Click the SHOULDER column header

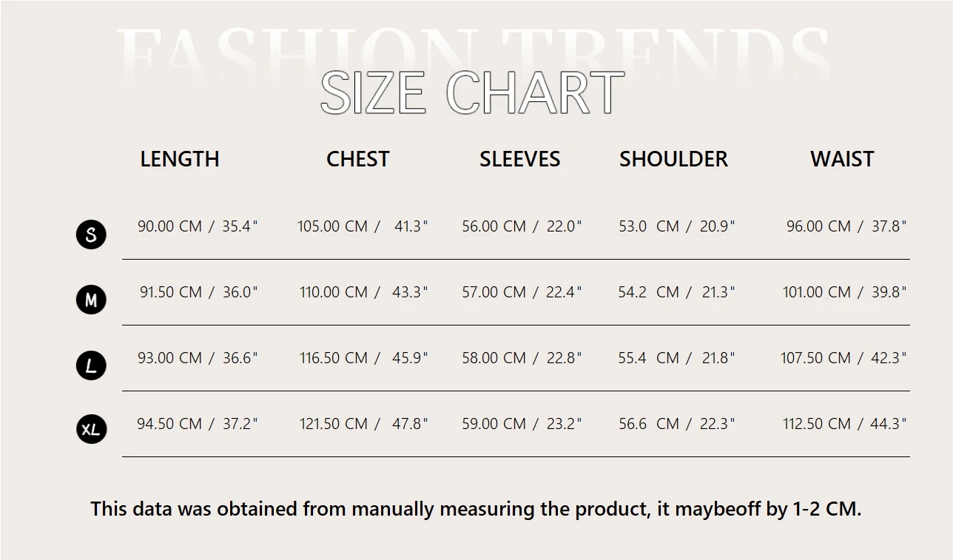[x=673, y=159]
